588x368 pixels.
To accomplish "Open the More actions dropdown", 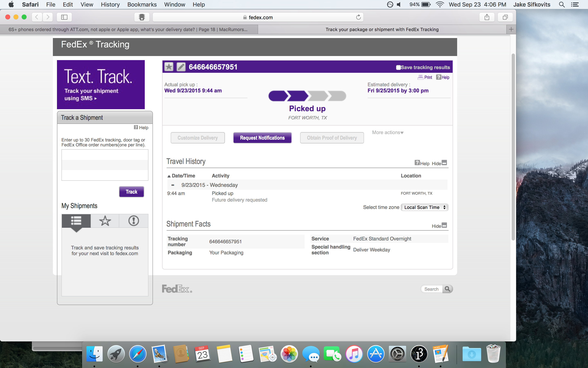I will pyautogui.click(x=388, y=132).
